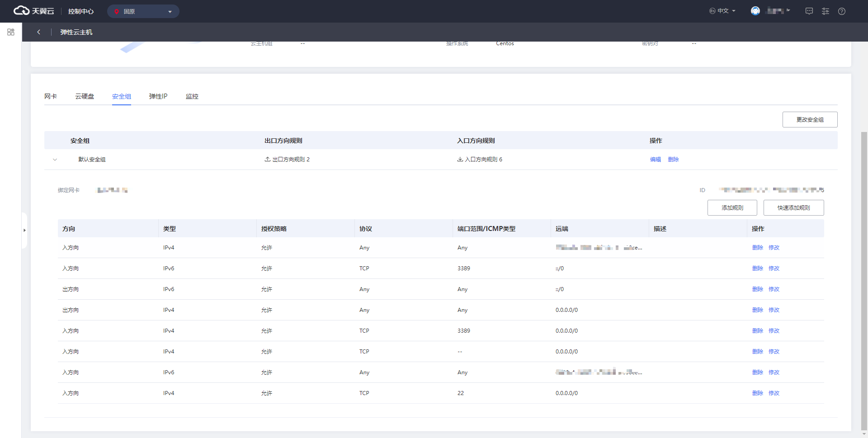Open the help question mark icon
The height and width of the screenshot is (438, 868).
841,11
